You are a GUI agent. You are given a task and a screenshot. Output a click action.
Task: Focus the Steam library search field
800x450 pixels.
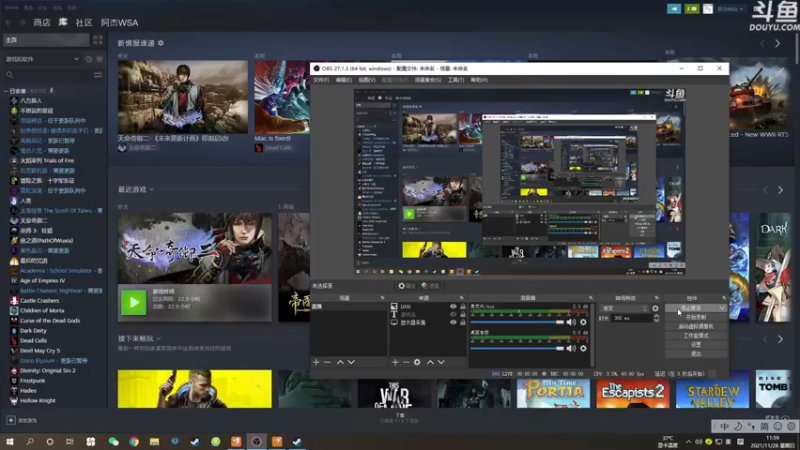(48, 75)
